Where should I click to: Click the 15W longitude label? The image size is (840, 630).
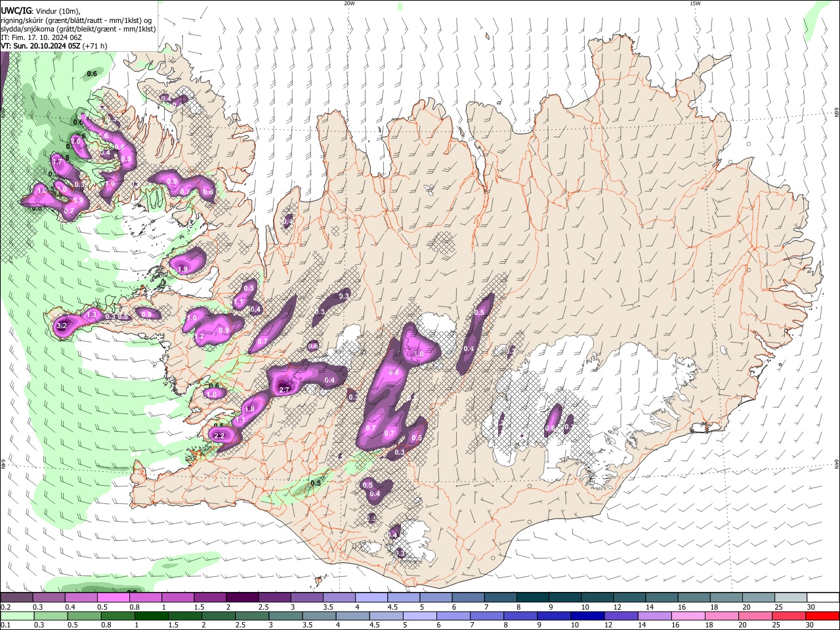(x=695, y=3)
